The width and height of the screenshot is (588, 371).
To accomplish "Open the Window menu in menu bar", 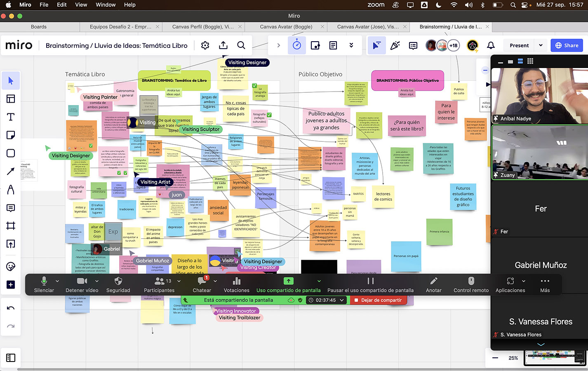I will 106,5.
